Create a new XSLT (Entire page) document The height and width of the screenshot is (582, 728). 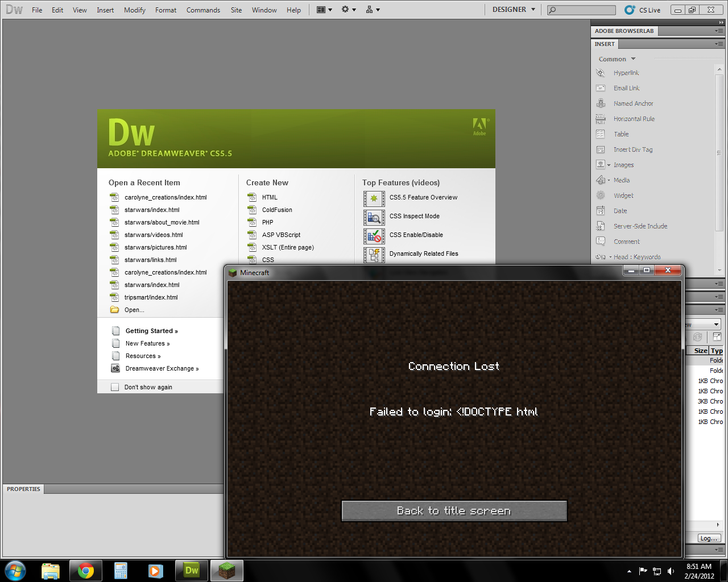tap(288, 247)
